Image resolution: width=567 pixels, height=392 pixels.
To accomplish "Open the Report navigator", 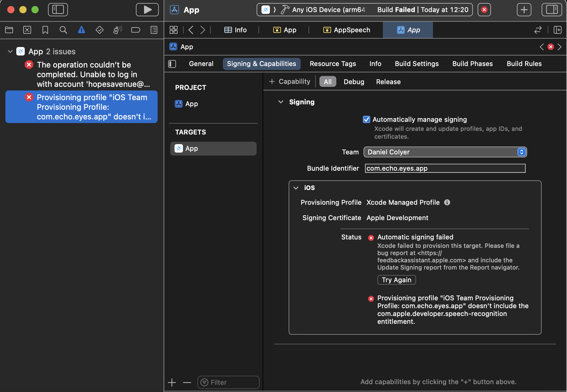I will click(x=154, y=30).
